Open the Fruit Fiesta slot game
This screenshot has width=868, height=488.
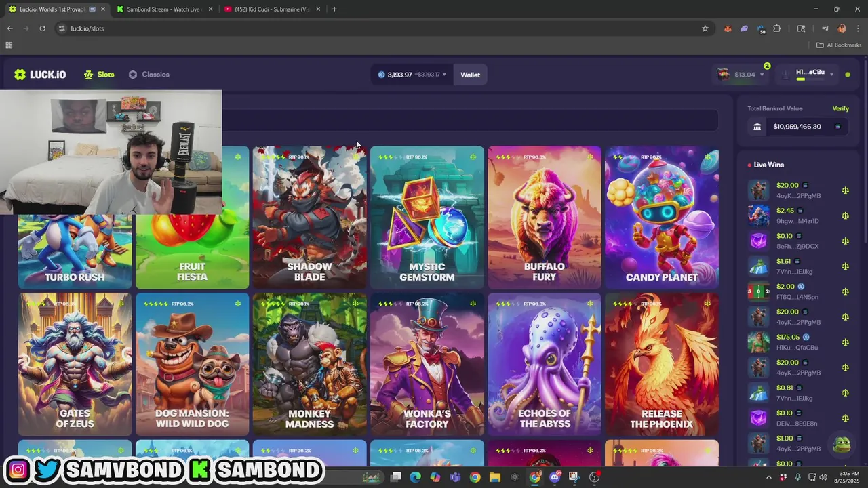[x=192, y=251]
